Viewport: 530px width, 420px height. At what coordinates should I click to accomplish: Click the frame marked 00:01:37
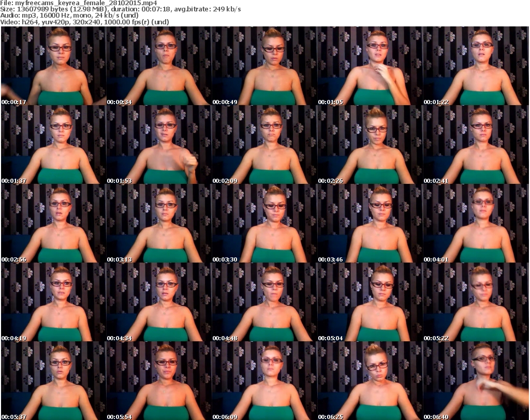[x=53, y=144]
